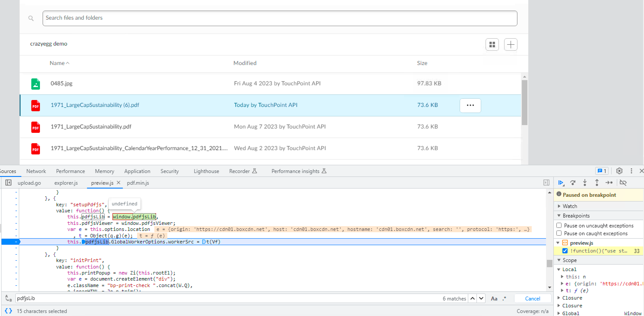Collapse the Breakpoints section
644x316 pixels.
tap(559, 216)
